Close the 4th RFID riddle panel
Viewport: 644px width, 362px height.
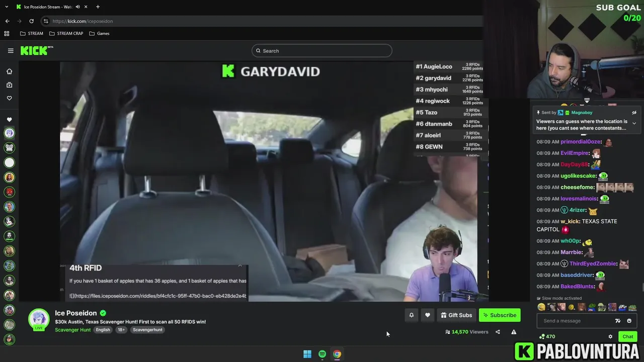tap(240, 265)
